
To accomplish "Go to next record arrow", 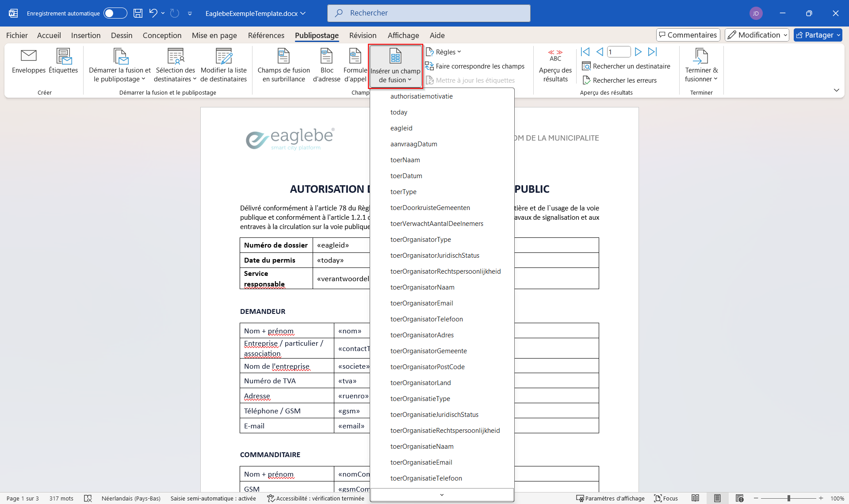I will click(x=638, y=52).
